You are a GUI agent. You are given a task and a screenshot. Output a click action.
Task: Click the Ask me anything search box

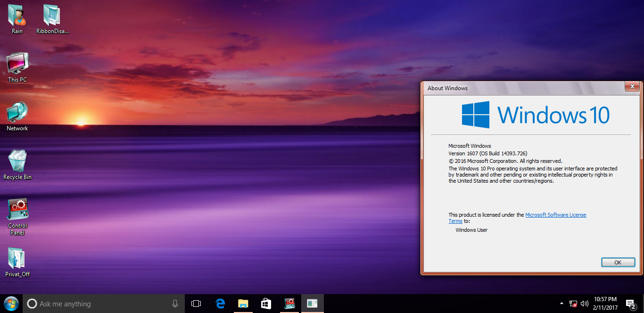click(x=103, y=304)
